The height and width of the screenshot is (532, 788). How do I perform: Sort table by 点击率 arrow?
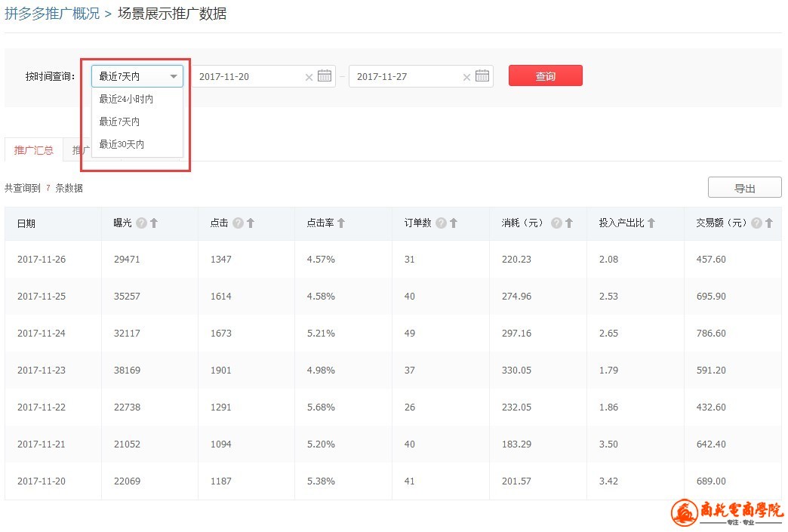click(341, 223)
